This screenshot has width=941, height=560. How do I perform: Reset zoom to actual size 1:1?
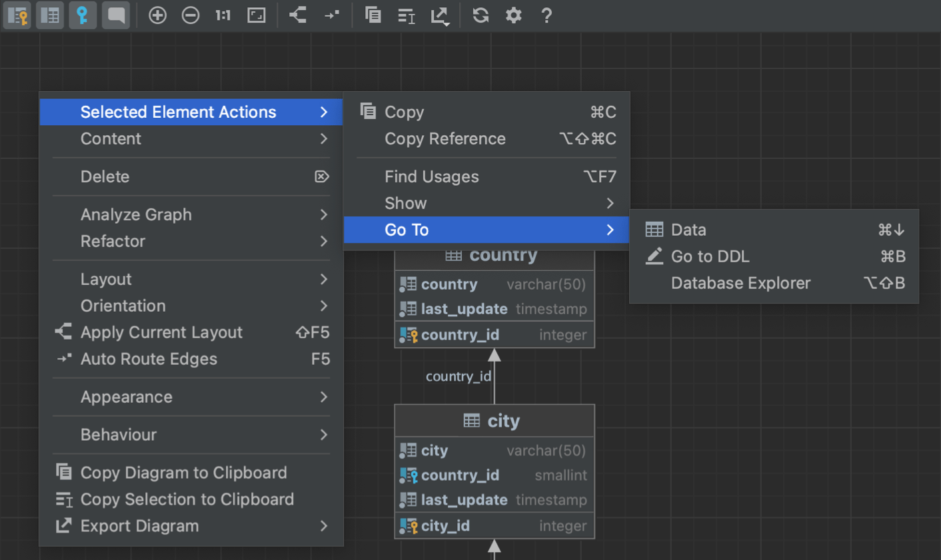[223, 15]
